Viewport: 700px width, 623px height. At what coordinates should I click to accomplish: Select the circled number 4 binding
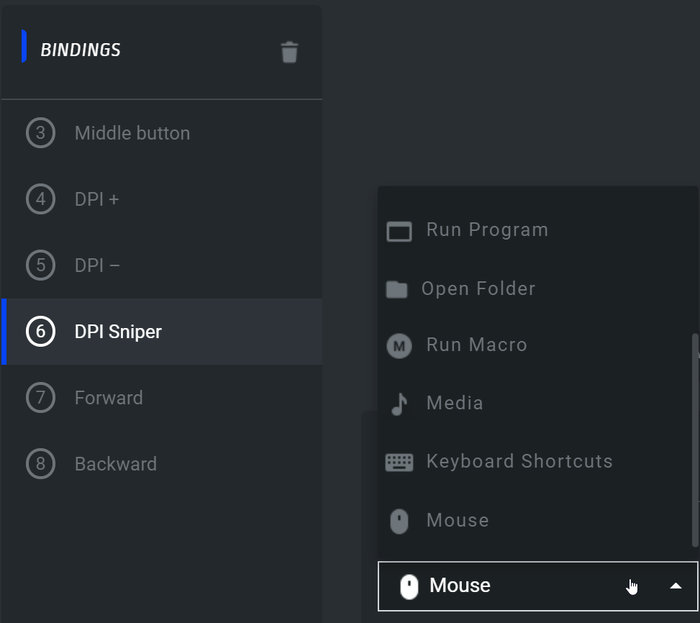pos(40,199)
